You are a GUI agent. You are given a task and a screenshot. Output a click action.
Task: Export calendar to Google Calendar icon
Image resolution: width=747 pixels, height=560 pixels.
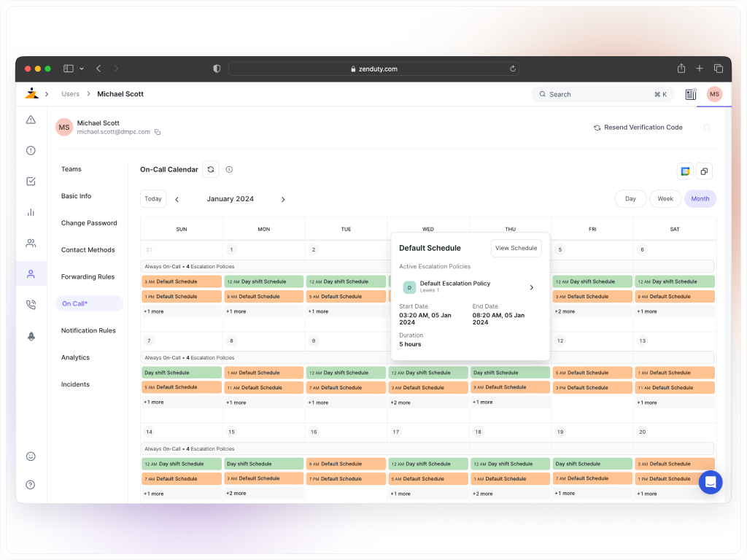click(685, 171)
